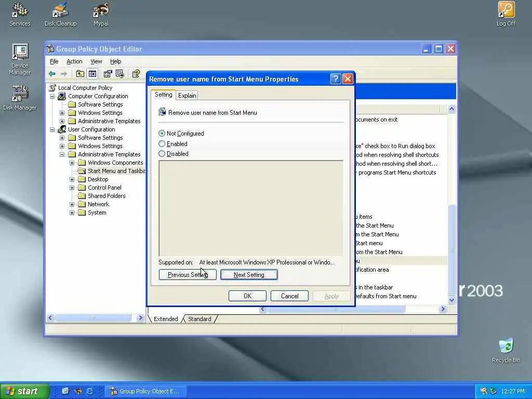This screenshot has height=399, width=532.
Task: Click the question mark help button in dialog title bar
Action: pyautogui.click(x=335, y=79)
